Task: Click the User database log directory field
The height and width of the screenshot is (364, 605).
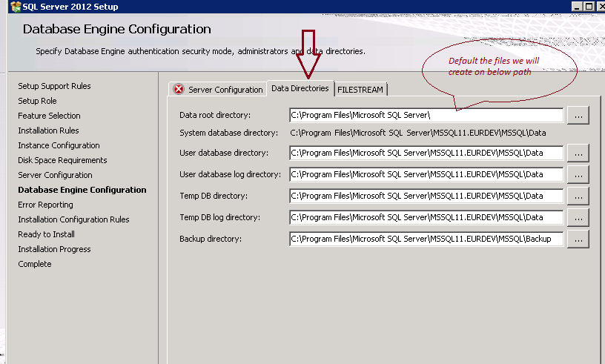Action: click(426, 174)
